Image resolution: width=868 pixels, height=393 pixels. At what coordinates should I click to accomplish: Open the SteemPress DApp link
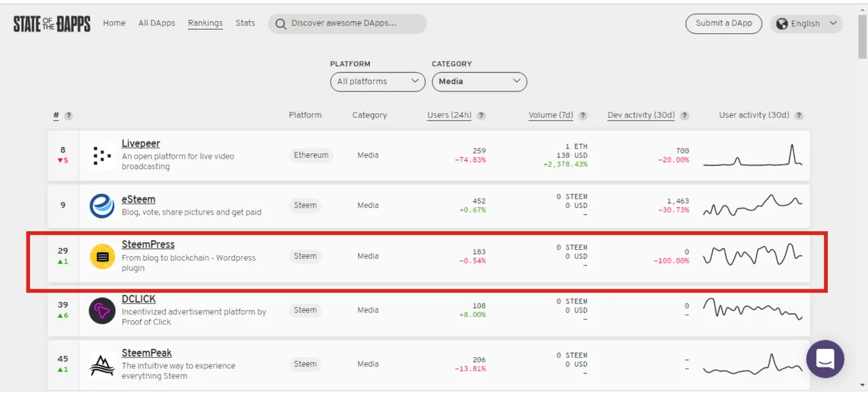tap(148, 245)
